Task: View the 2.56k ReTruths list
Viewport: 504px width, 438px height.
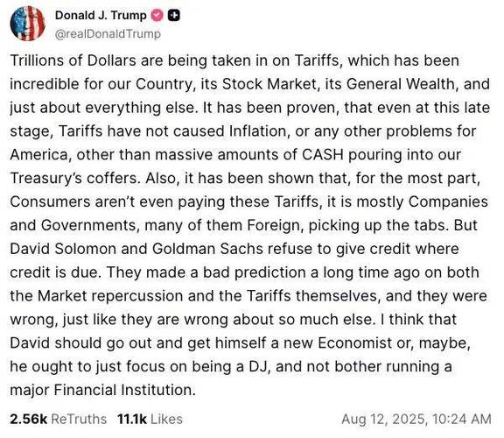Action: 58,419
